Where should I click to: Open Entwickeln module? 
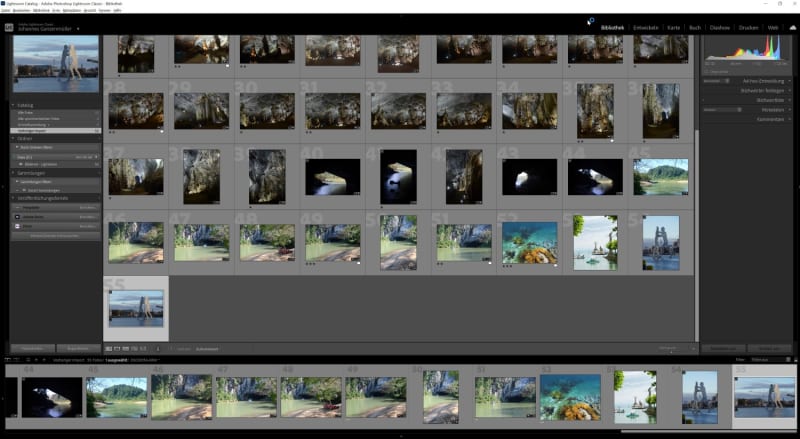coord(645,28)
